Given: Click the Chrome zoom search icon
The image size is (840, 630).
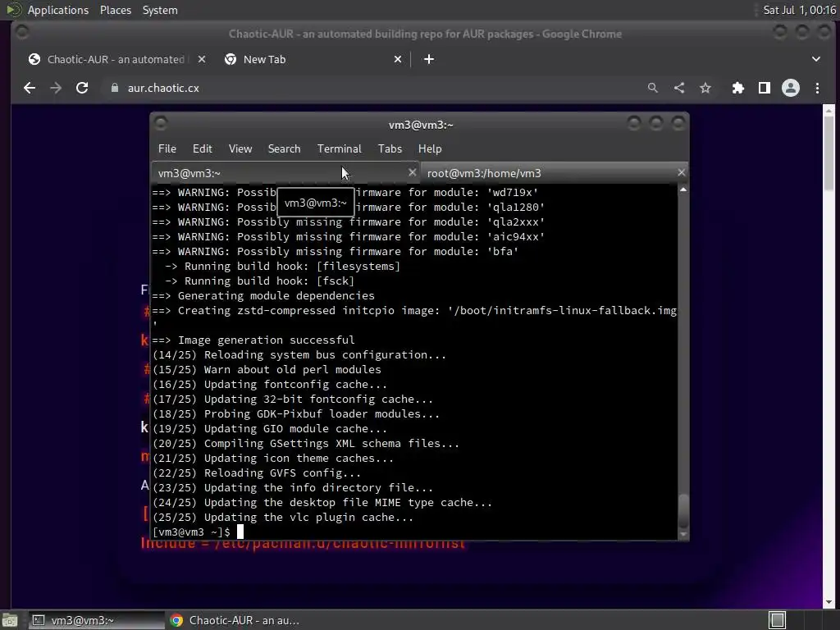Looking at the screenshot, I should click(652, 88).
